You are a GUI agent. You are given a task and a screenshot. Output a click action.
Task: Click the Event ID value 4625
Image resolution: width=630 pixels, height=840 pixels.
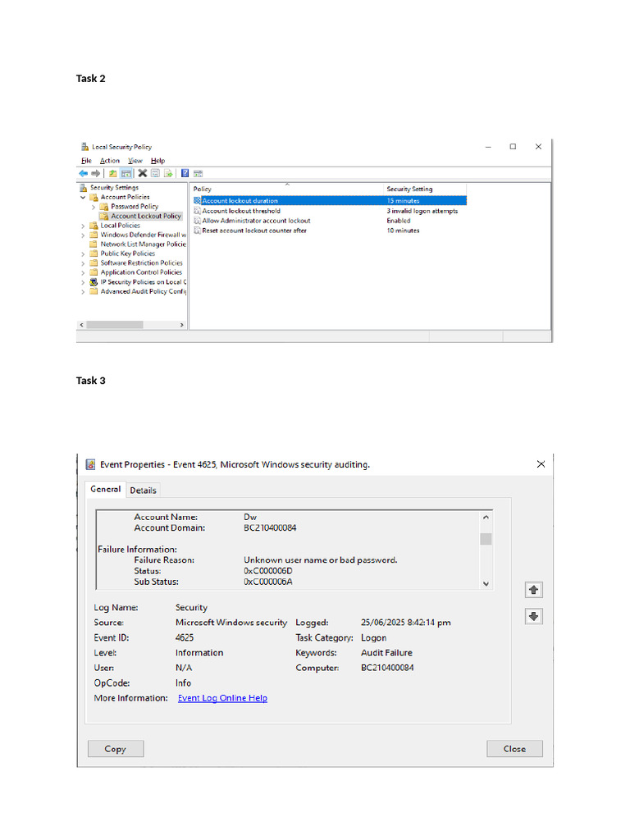[x=185, y=637]
